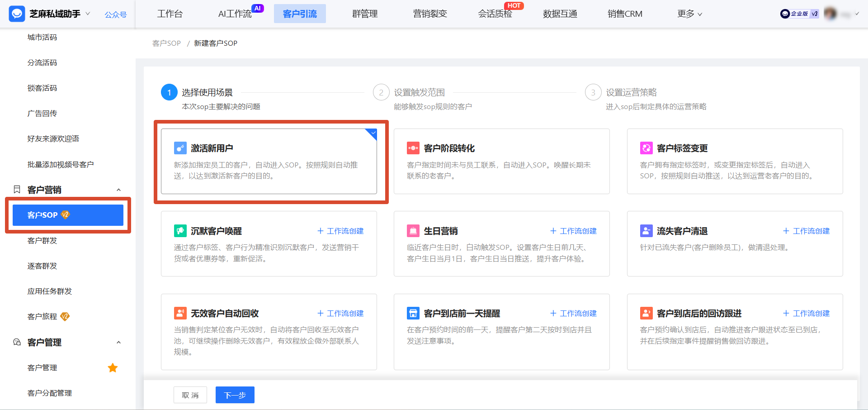Select the 客户阶段转化 scenario card description
868x410 pixels.
click(499, 170)
